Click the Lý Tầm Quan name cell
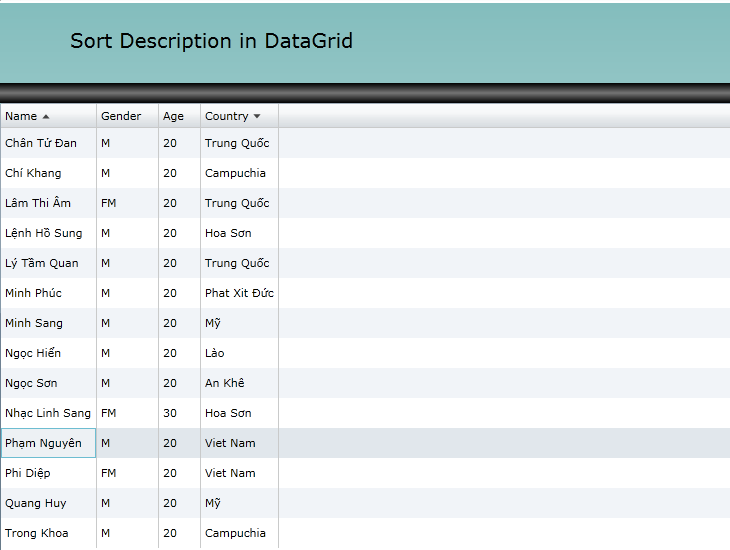Image resolution: width=730 pixels, height=550 pixels. pos(42,263)
